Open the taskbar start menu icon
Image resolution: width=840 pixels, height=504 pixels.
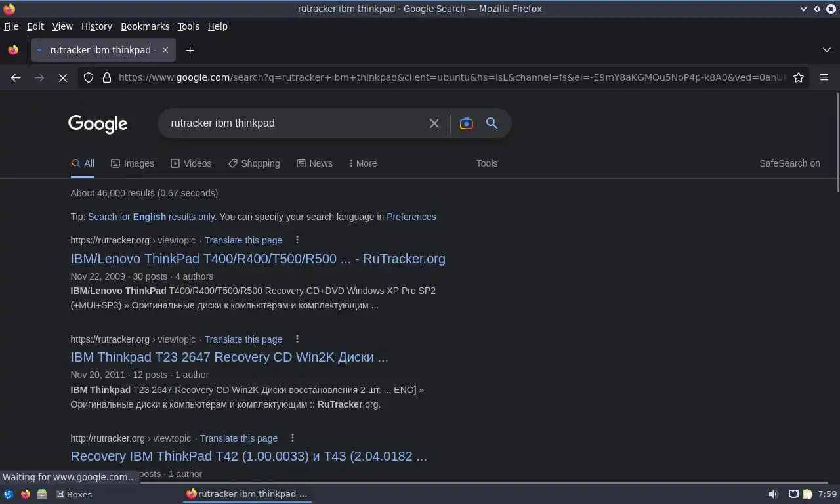pyautogui.click(x=9, y=494)
